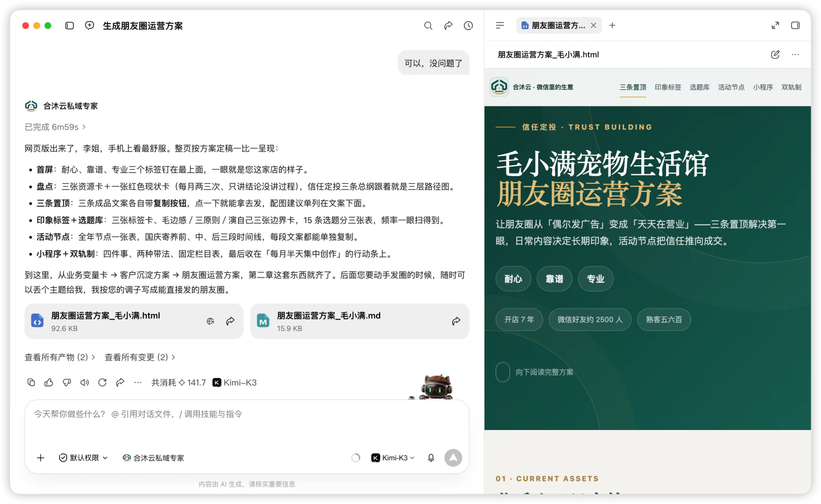
Task: Toggle the left sidebar panel icon
Action: click(x=69, y=26)
